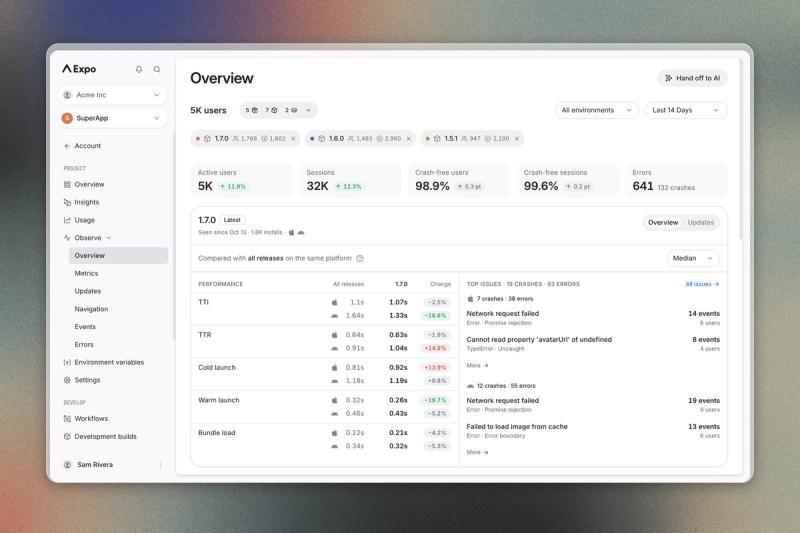Click the Development builds cube icon
This screenshot has height=533, width=800.
67,437
